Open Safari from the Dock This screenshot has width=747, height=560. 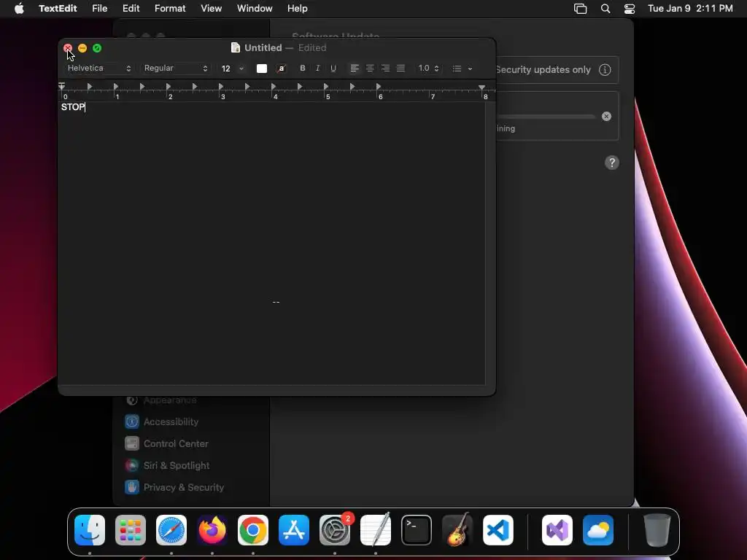pos(171,530)
